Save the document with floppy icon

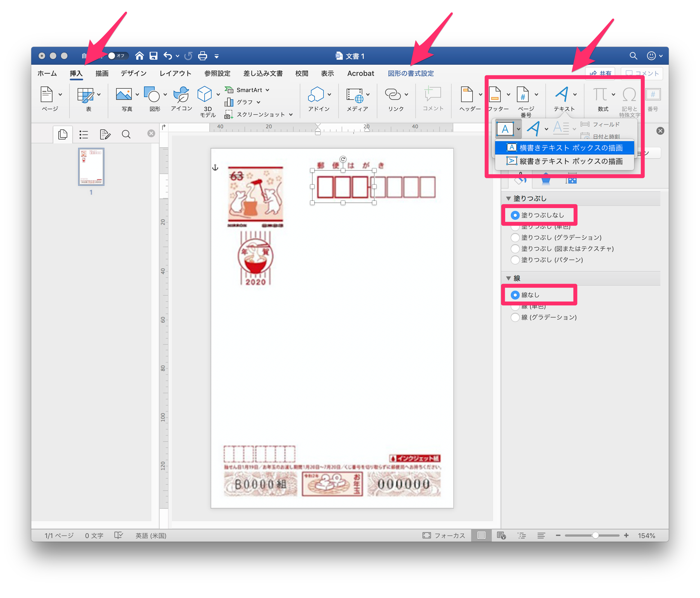(154, 56)
